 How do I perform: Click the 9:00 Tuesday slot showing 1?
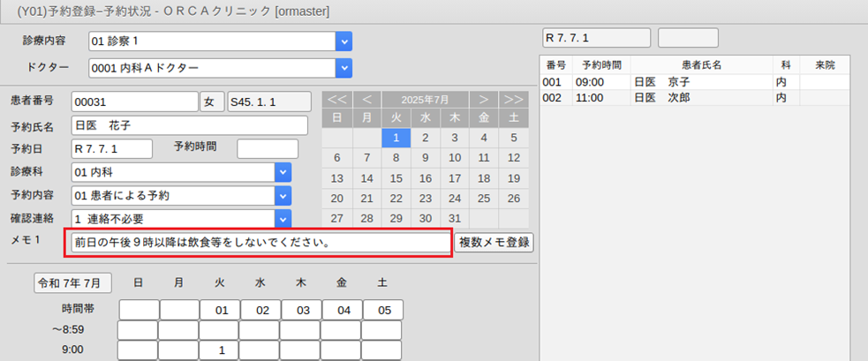[x=223, y=350]
